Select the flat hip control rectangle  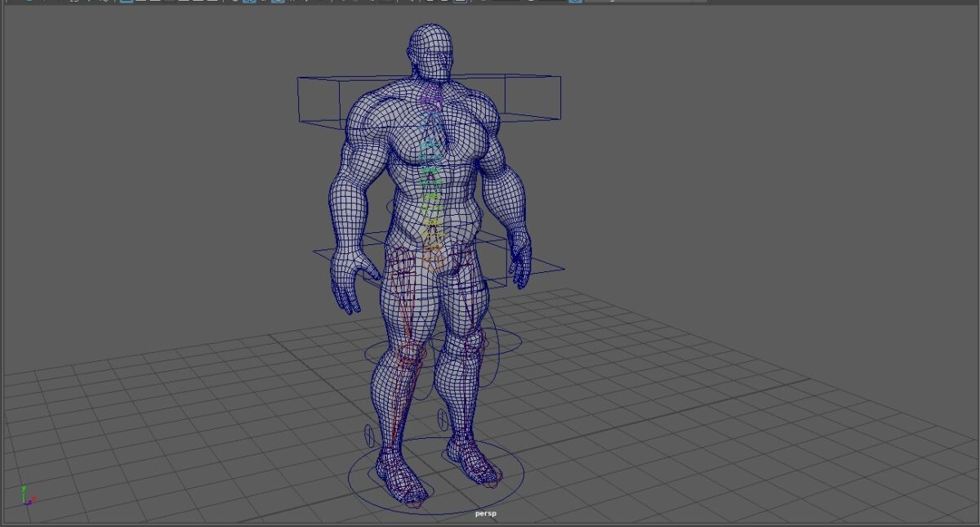click(439, 260)
